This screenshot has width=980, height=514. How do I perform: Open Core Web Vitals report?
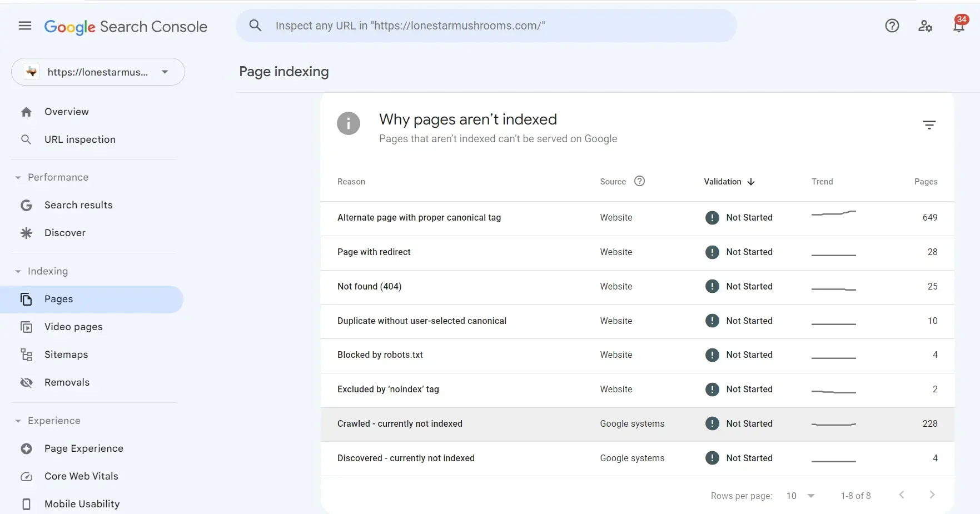coord(81,476)
